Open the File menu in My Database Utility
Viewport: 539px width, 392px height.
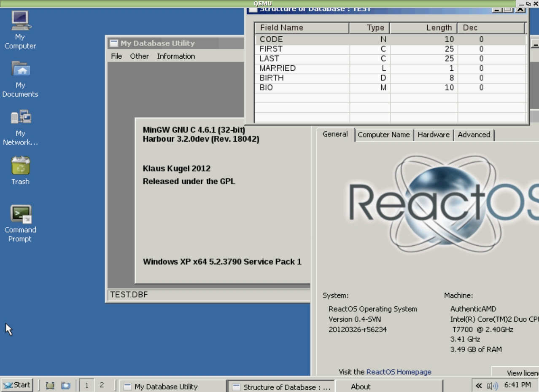tap(116, 56)
